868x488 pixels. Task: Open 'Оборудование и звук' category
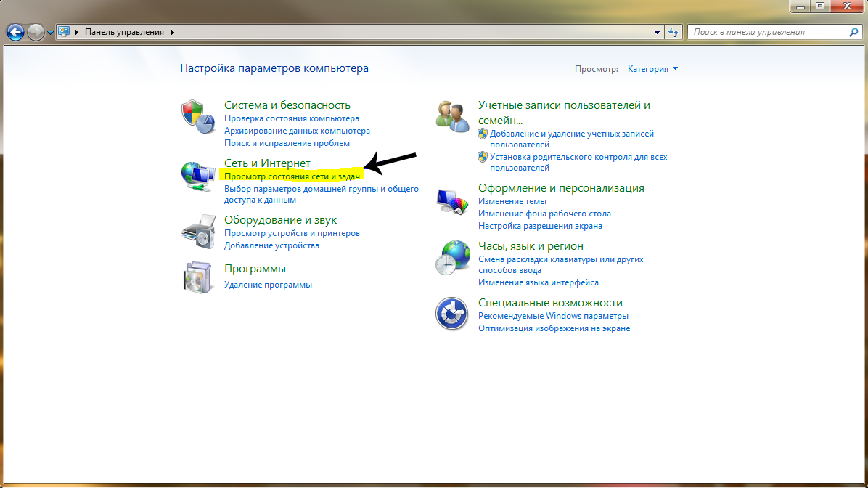tap(281, 220)
